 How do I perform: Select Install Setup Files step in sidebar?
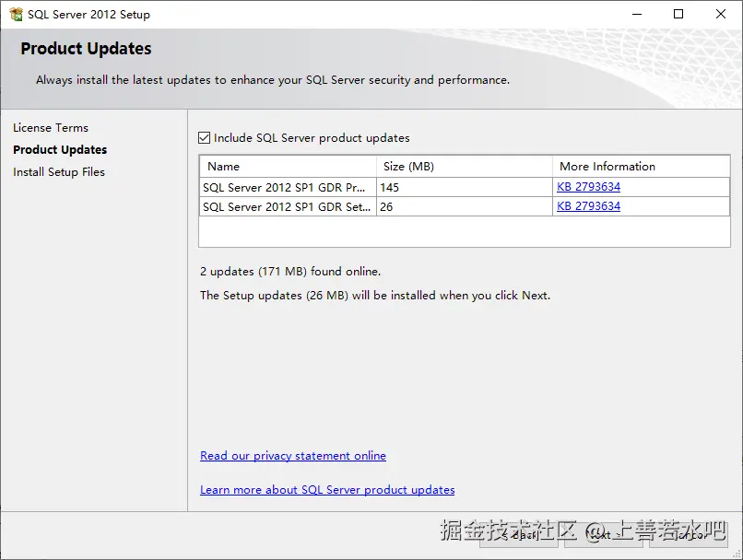59,172
